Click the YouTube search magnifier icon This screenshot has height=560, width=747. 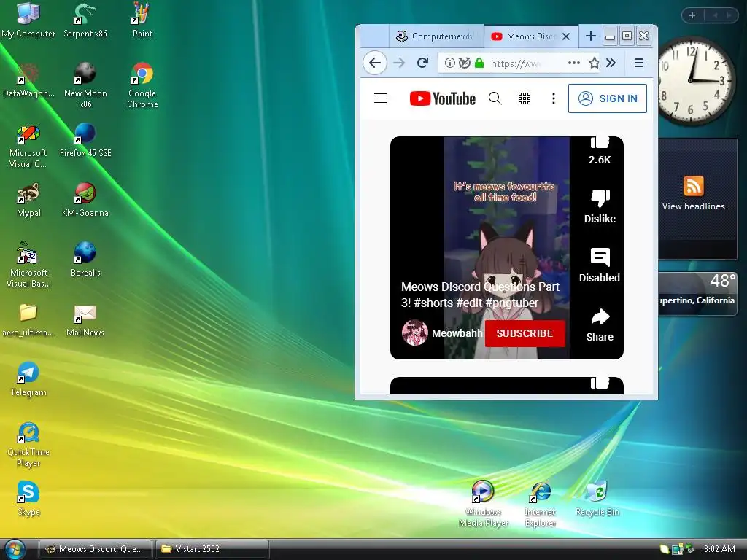tap(495, 98)
